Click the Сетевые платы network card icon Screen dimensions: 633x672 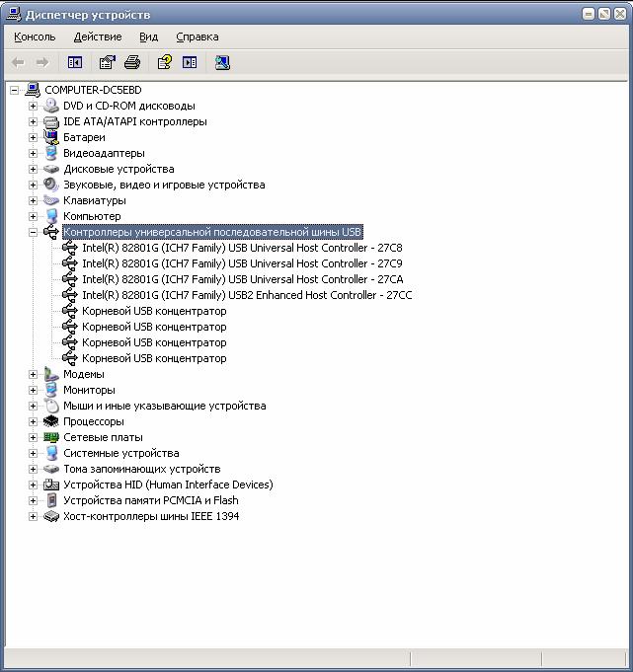pos(51,437)
